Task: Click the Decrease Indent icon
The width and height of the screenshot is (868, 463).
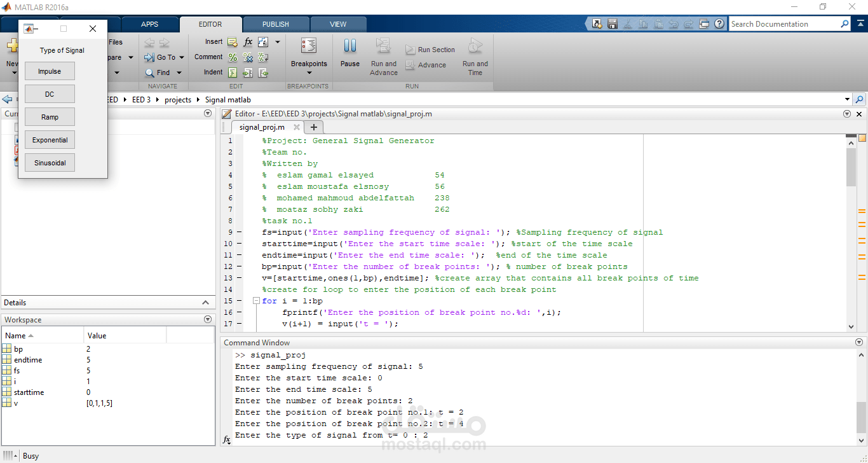Action: pos(263,73)
